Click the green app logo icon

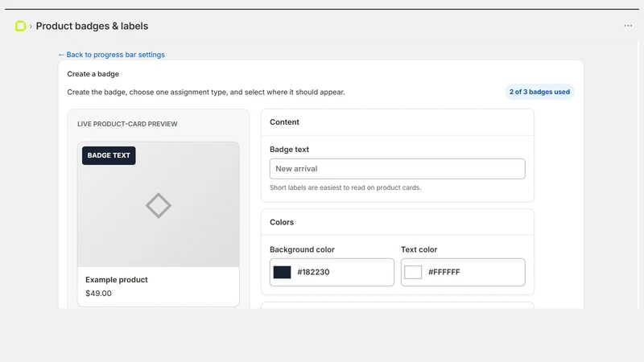(20, 26)
